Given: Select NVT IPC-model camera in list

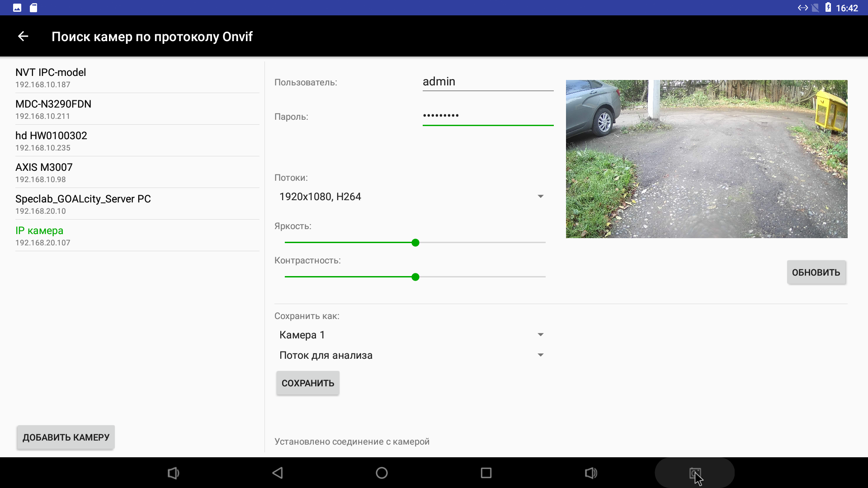Looking at the screenshot, I should point(137,77).
